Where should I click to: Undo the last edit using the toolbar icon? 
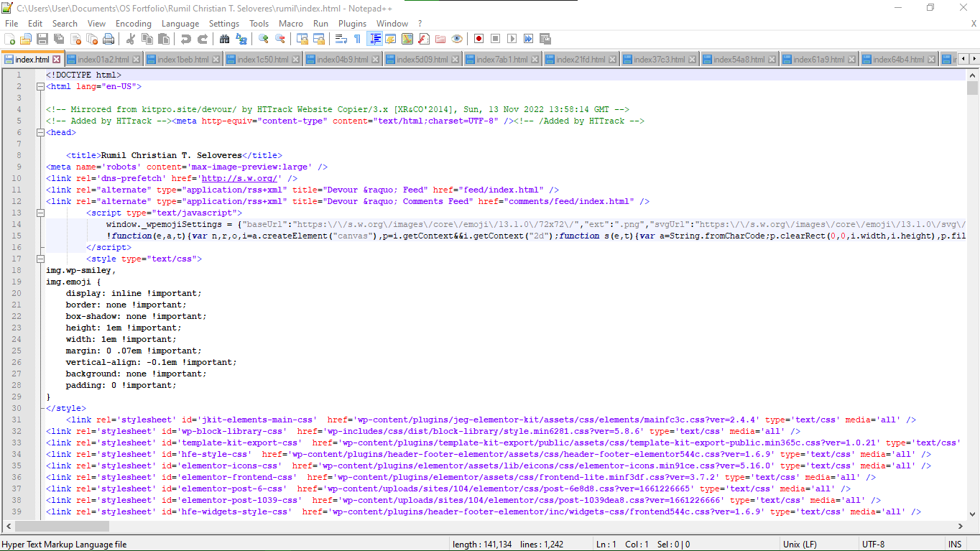click(x=185, y=39)
